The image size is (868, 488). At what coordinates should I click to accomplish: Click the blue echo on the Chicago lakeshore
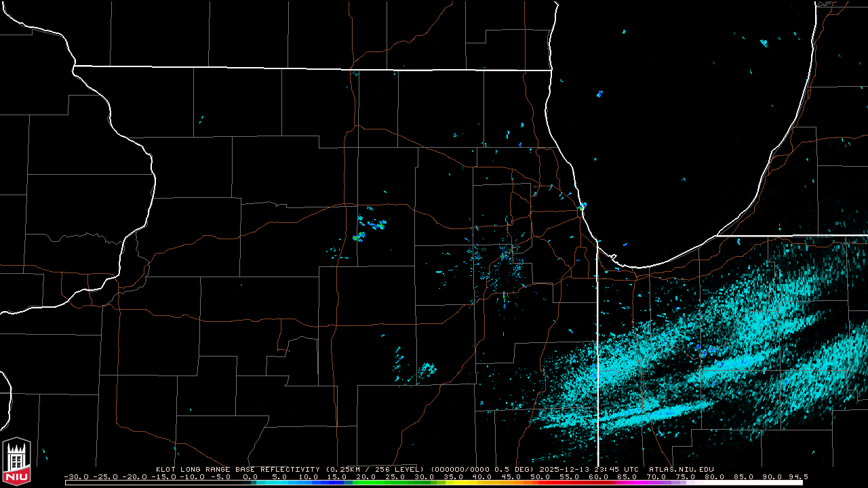point(583,205)
